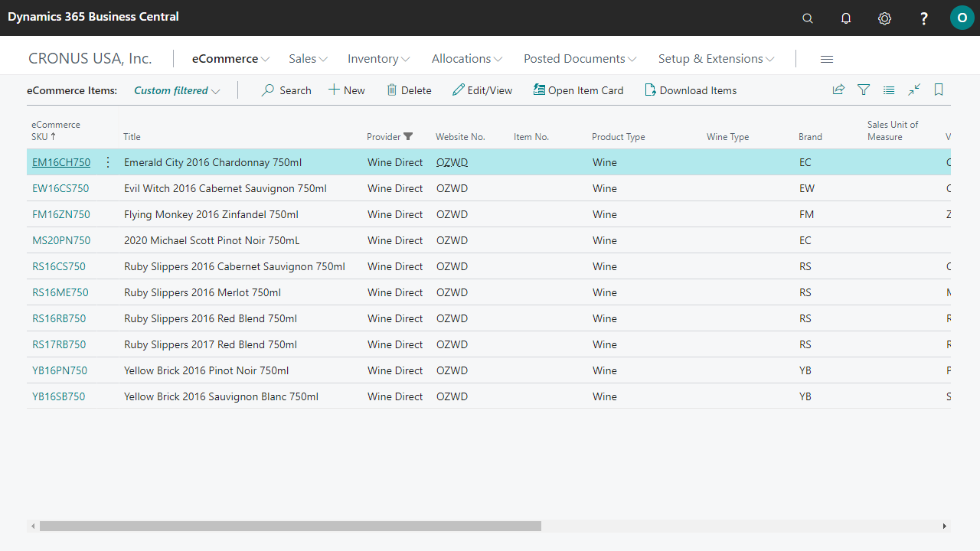Toggle the filter pane funnel icon
Screen dimensions: 980x551
point(864,90)
